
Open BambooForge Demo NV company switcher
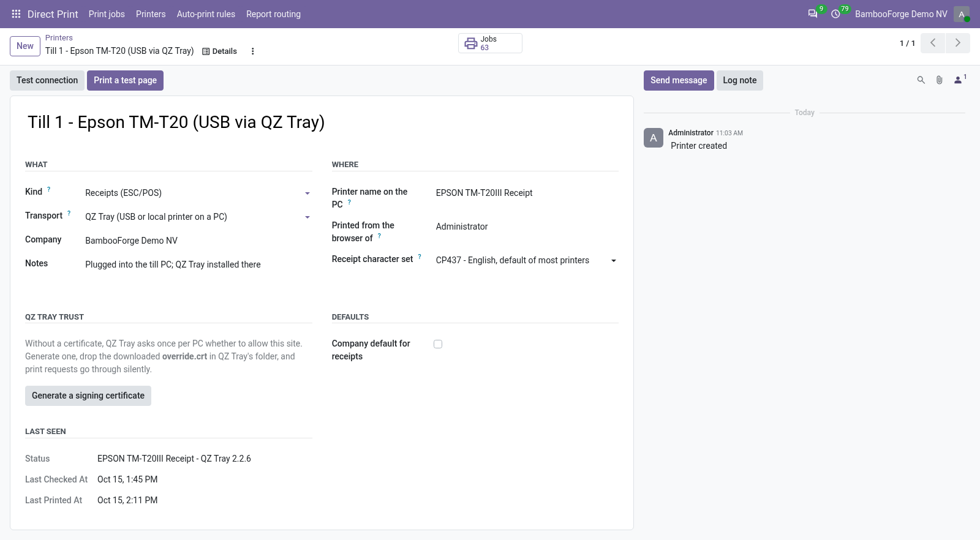(x=901, y=14)
